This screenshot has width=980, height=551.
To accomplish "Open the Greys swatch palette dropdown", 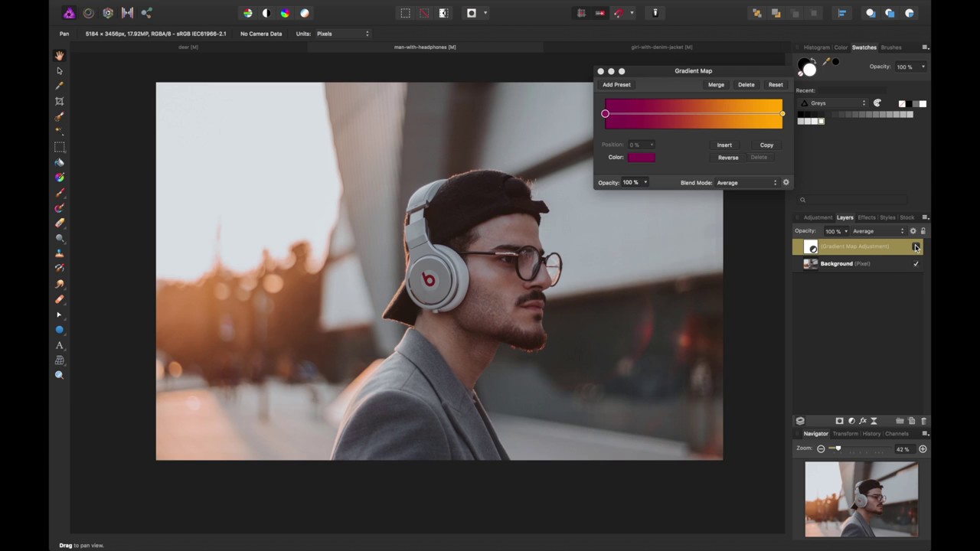I will point(833,103).
